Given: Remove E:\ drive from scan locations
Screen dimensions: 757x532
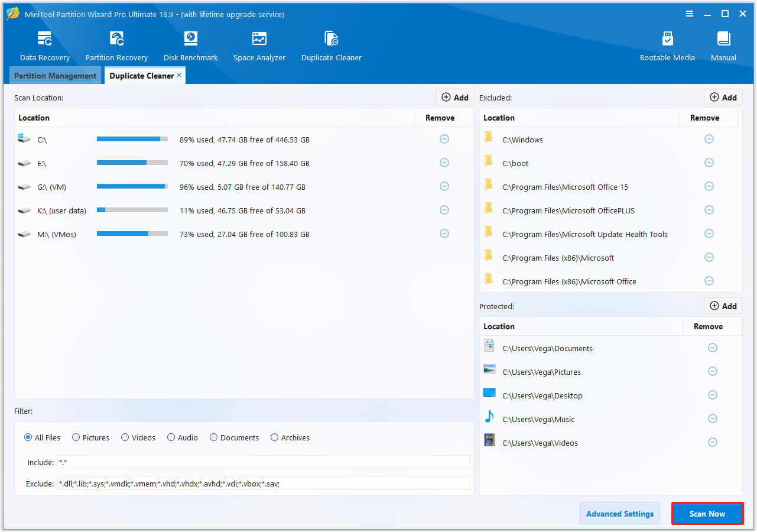Looking at the screenshot, I should [x=444, y=163].
